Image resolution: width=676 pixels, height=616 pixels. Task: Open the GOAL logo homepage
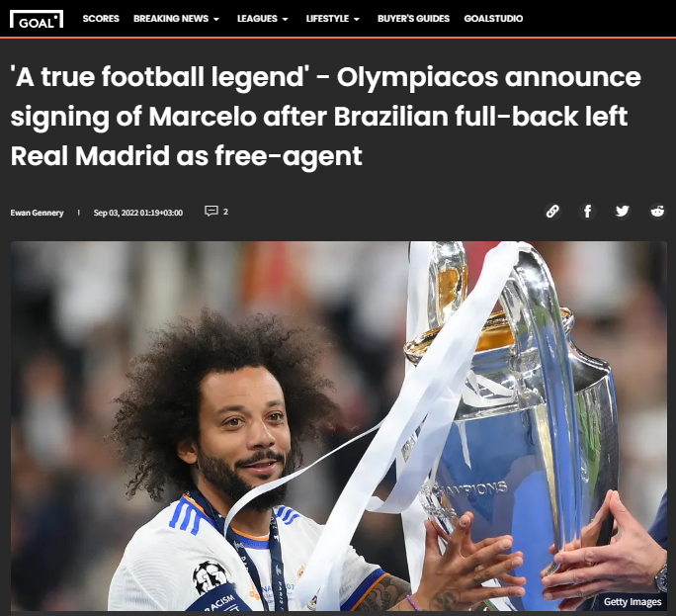[x=37, y=19]
